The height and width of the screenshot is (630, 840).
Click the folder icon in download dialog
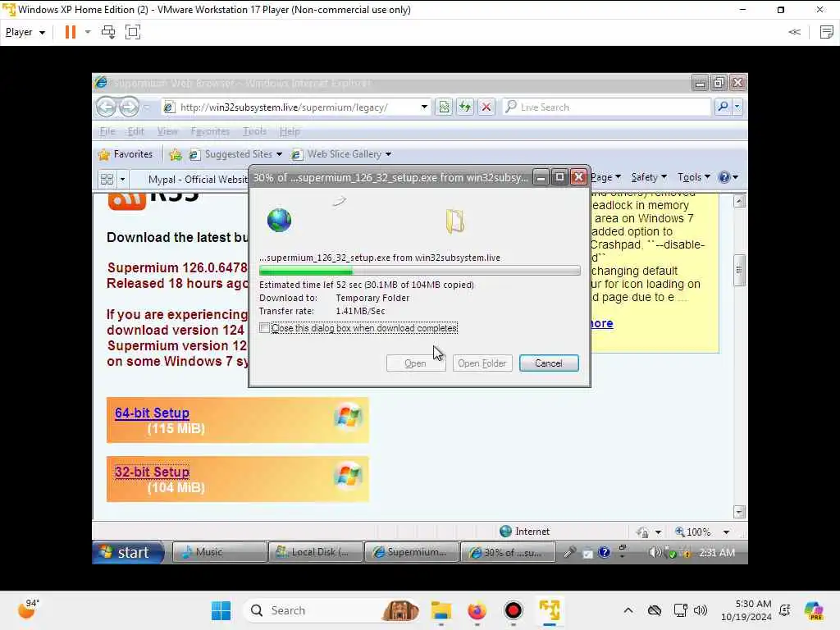pos(454,221)
